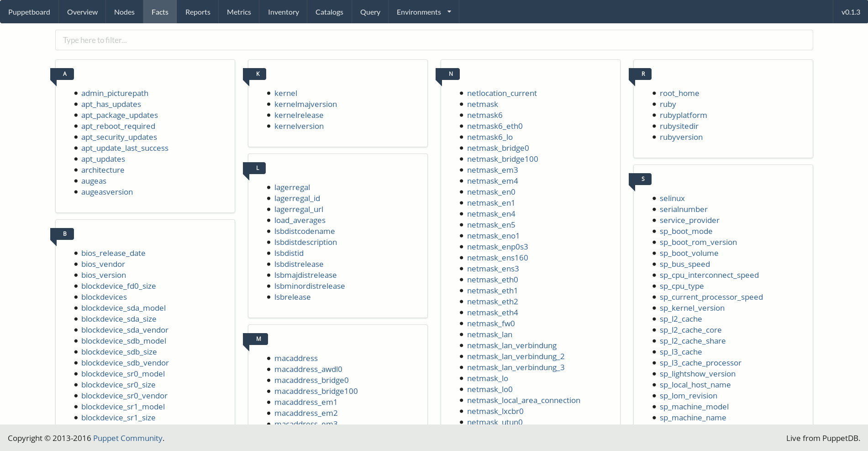Go to the Reports section
Viewport: 868px width, 451px height.
coord(198,12)
